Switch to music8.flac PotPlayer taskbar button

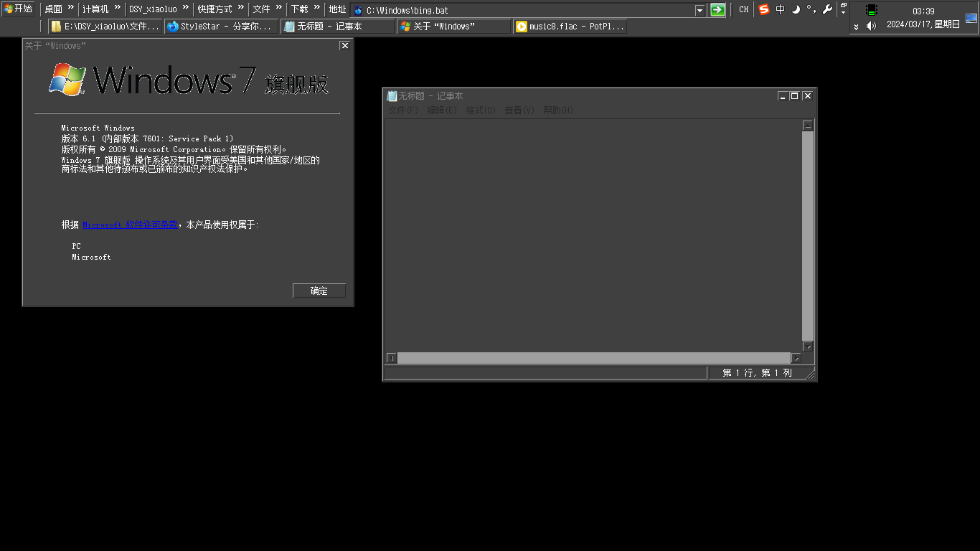point(570,27)
